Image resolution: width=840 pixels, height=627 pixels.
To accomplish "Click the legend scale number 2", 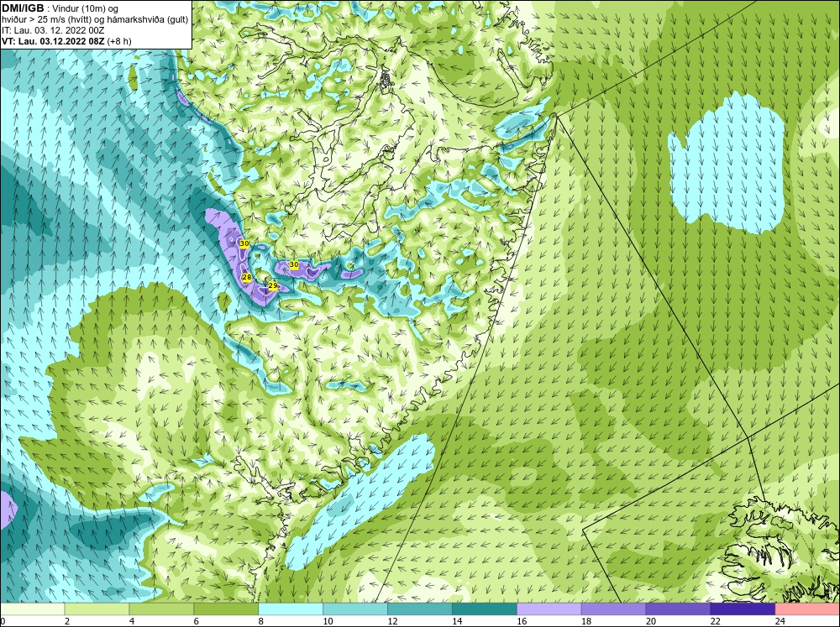I will (x=67, y=621).
